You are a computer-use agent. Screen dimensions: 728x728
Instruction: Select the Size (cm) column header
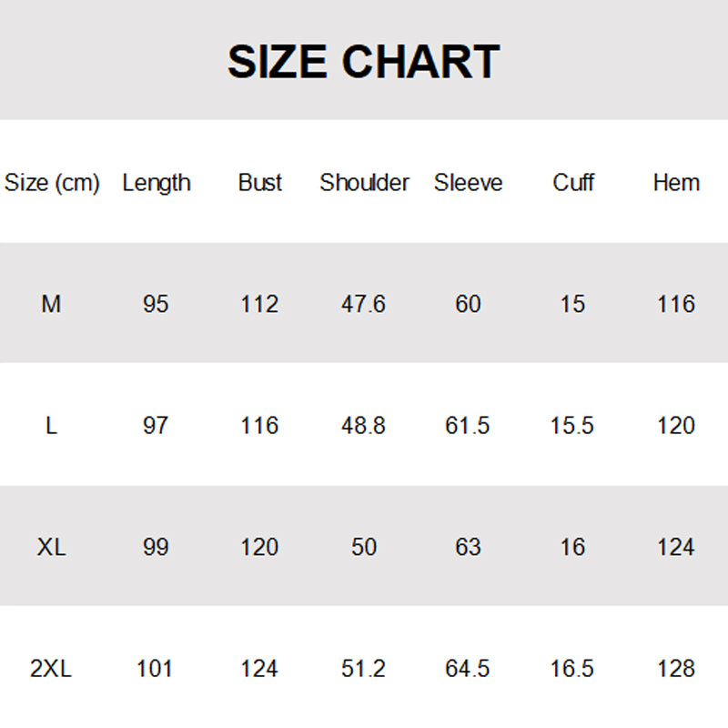pyautogui.click(x=52, y=183)
